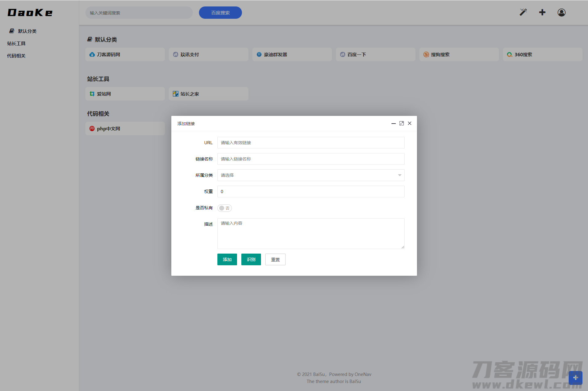Toggle the 是否私有 switch
588x391 pixels.
point(224,208)
